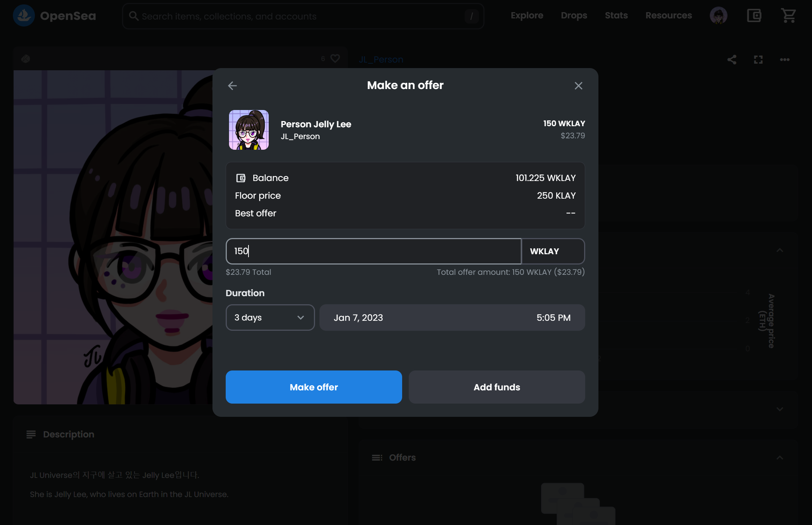
Task: Collapse the Offers section
Action: (780, 458)
